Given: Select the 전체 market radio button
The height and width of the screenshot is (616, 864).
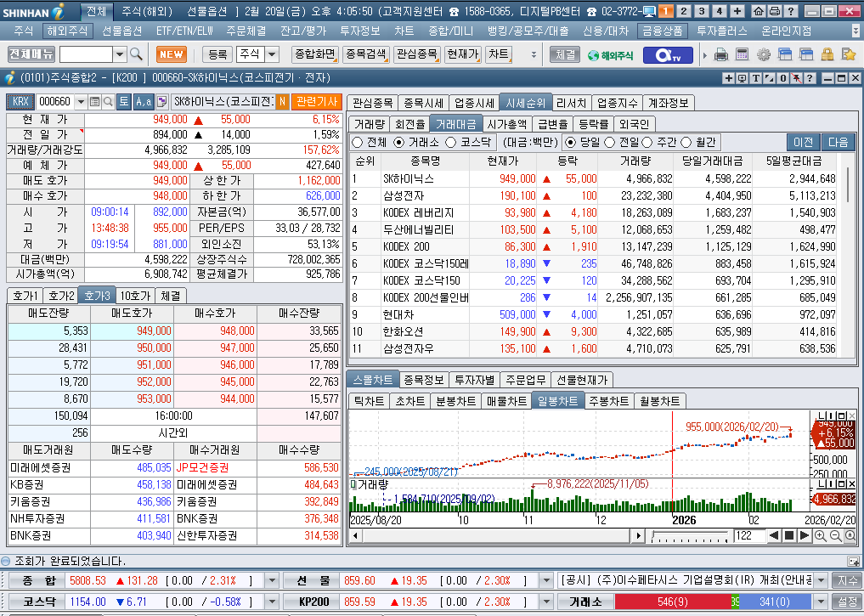Looking at the screenshot, I should pyautogui.click(x=357, y=143).
